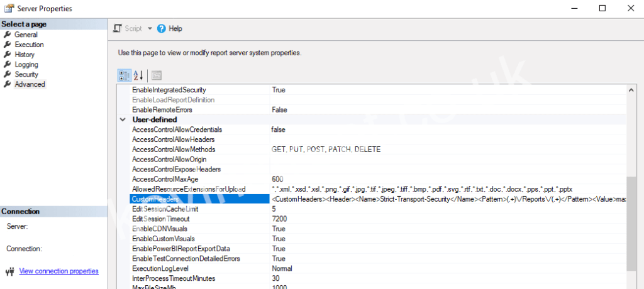Select AllowedResourceExtensionsForUpload property

coord(189,189)
